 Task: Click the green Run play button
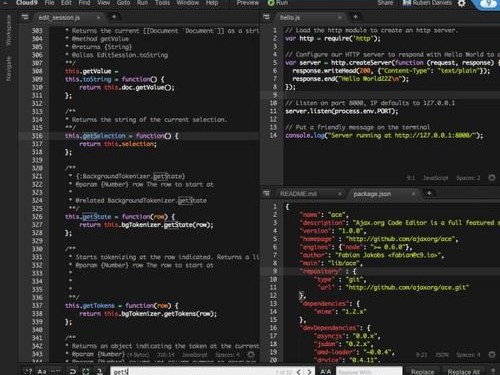[278, 3]
